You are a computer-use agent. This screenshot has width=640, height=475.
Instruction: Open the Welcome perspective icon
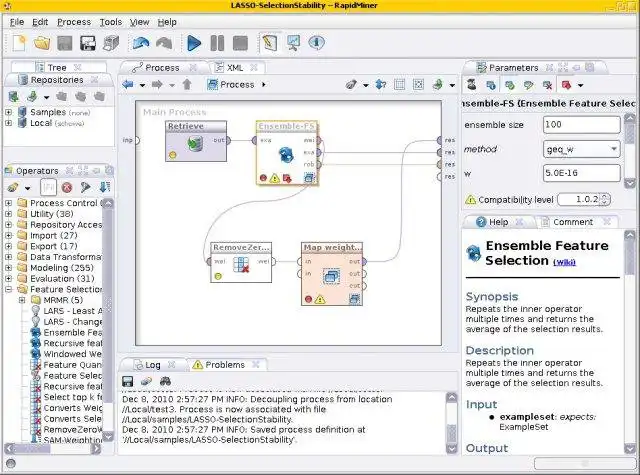[316, 42]
